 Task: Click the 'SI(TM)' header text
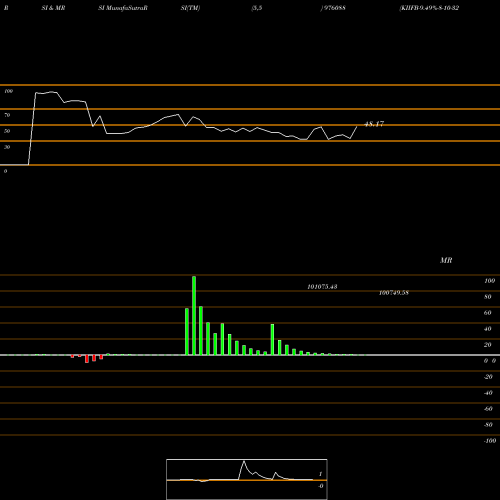click(190, 8)
